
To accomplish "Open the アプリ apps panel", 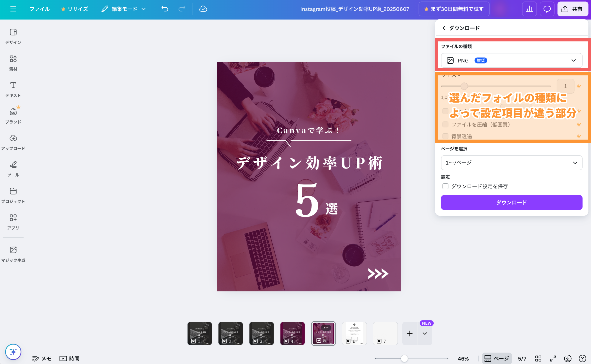I will click(13, 222).
